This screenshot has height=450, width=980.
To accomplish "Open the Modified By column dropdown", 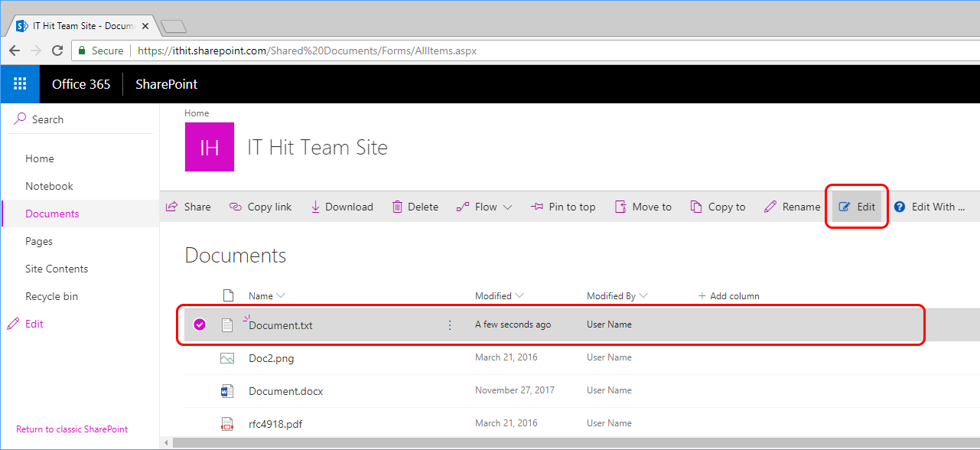I will tap(617, 295).
